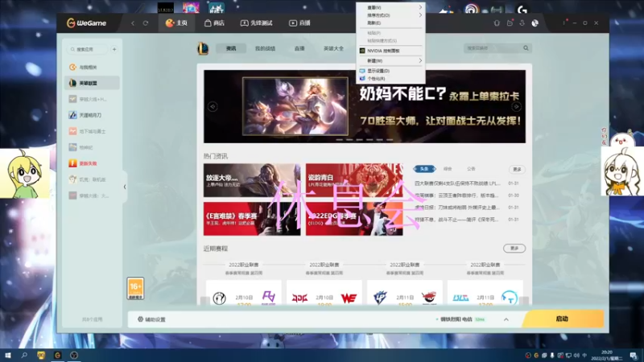Click the orange F game icon in sidebar
The image size is (644, 362).
pos(72,163)
